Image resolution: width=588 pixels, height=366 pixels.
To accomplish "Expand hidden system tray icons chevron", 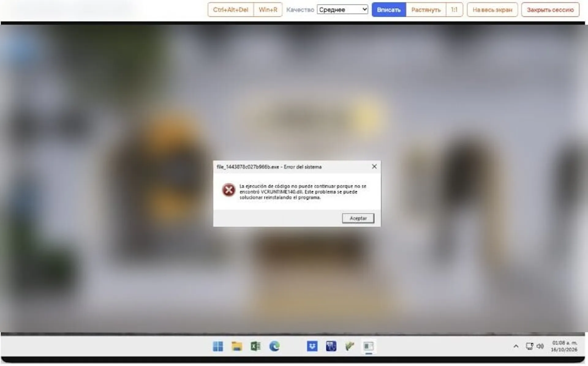I will [x=516, y=346].
